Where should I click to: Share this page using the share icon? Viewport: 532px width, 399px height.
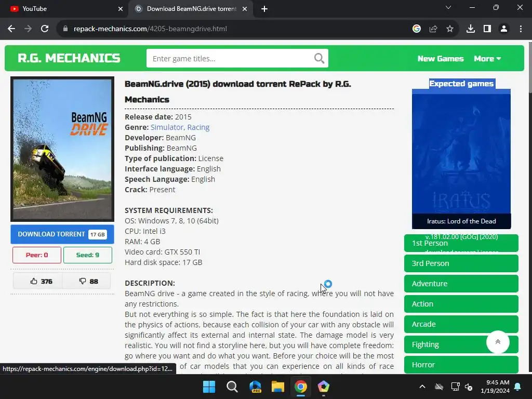coord(433,29)
